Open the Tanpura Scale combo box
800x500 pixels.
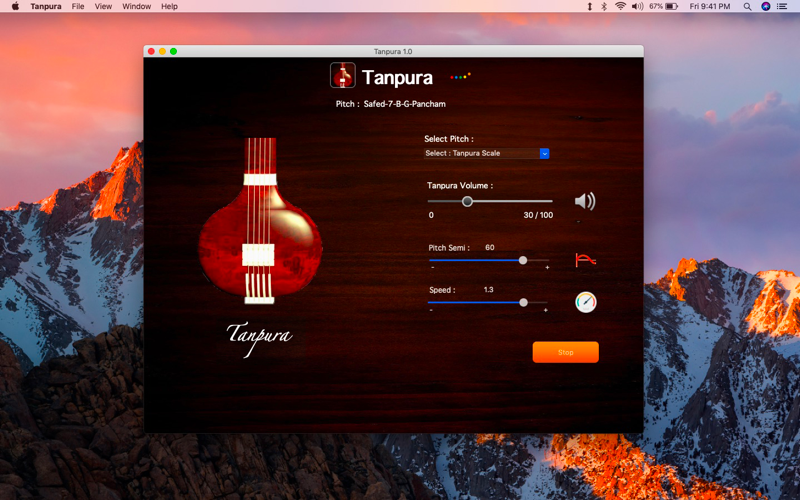[486, 154]
